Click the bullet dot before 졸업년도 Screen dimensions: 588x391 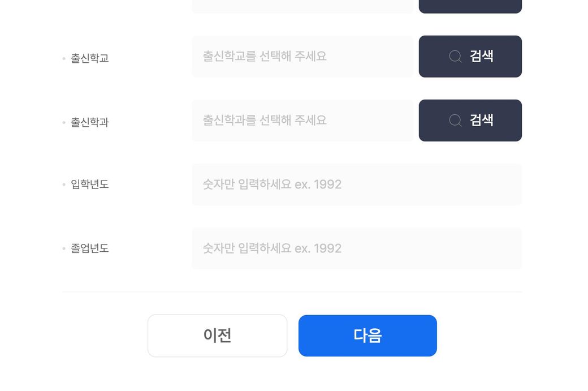click(x=64, y=248)
